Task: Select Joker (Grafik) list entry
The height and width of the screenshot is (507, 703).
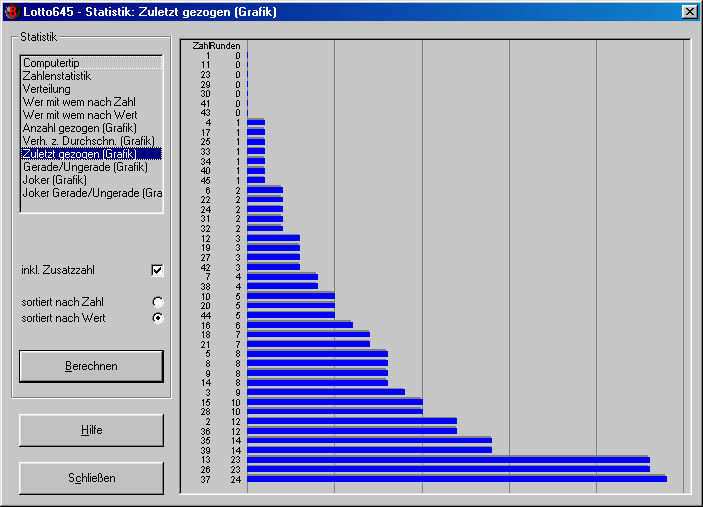Action: [91, 180]
